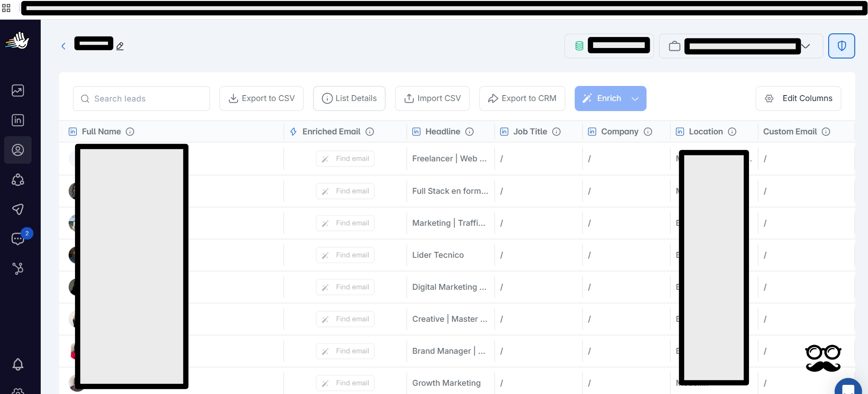
Task: Click the hand logo in sidebar
Action: (17, 41)
